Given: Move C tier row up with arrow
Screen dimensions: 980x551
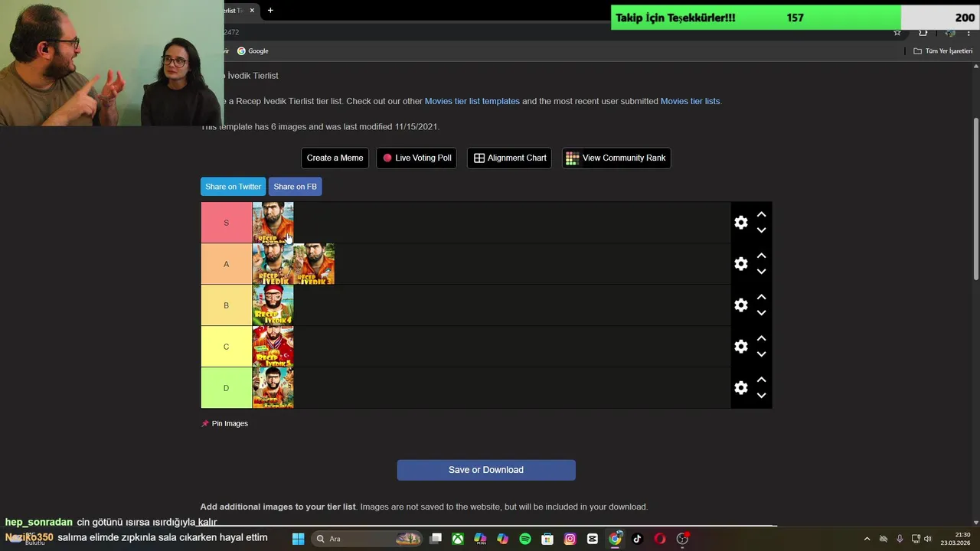Looking at the screenshot, I should [x=761, y=339].
